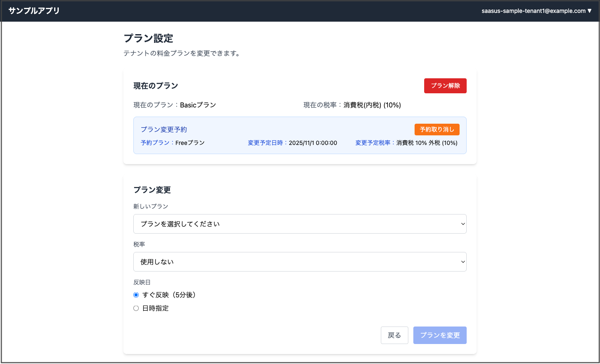The width and height of the screenshot is (600, 364).
Task: Click the blue プランを変更 button
Action: (440, 335)
